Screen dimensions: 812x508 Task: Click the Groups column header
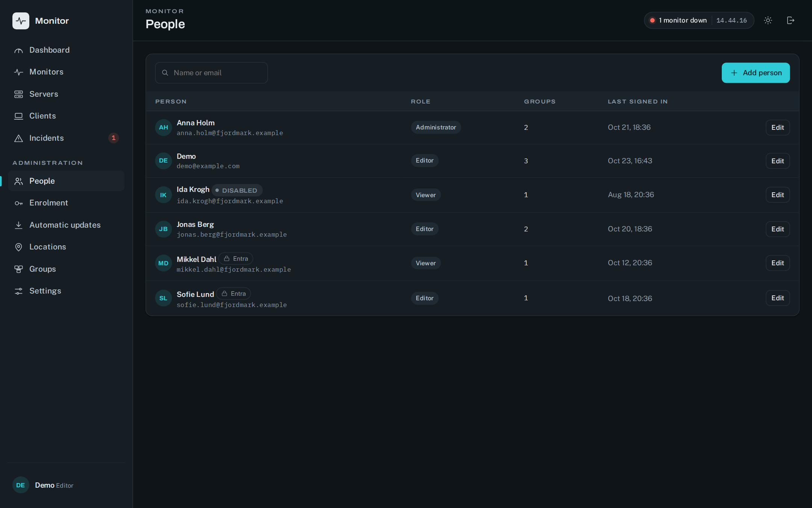point(539,102)
